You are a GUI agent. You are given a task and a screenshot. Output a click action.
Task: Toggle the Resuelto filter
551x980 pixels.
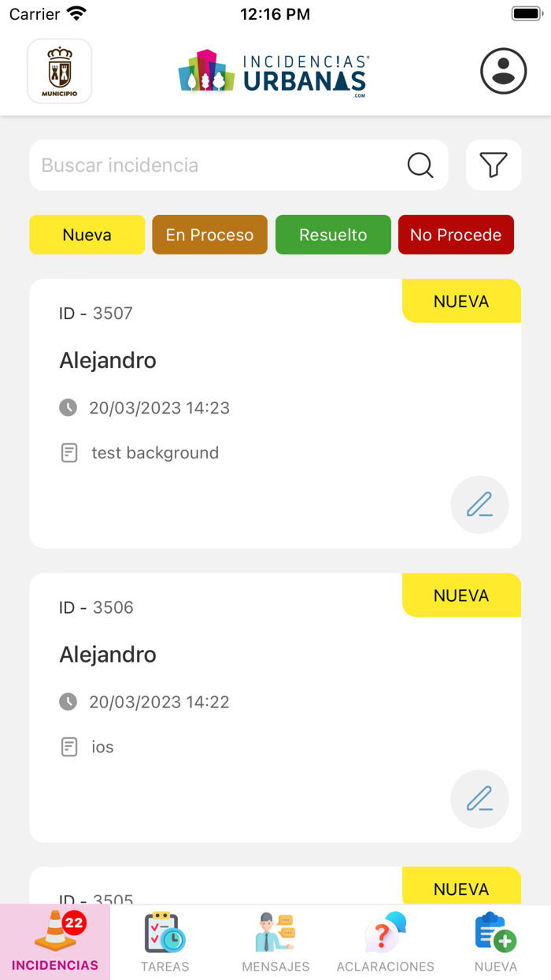(x=333, y=234)
